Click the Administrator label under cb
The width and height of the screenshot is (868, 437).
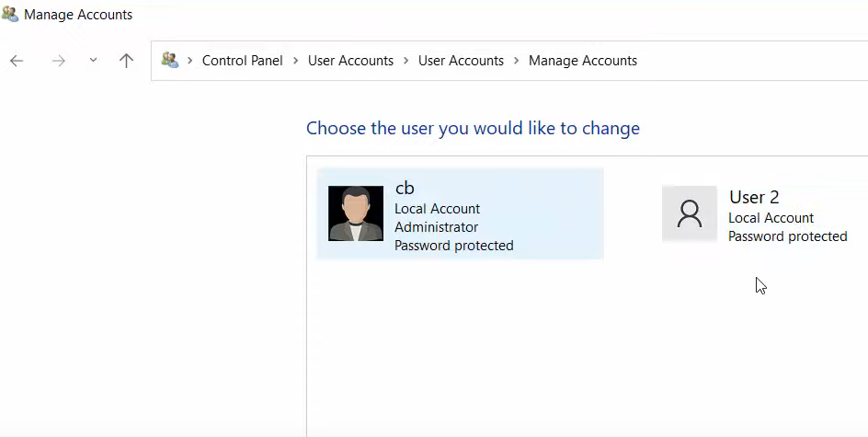click(436, 227)
